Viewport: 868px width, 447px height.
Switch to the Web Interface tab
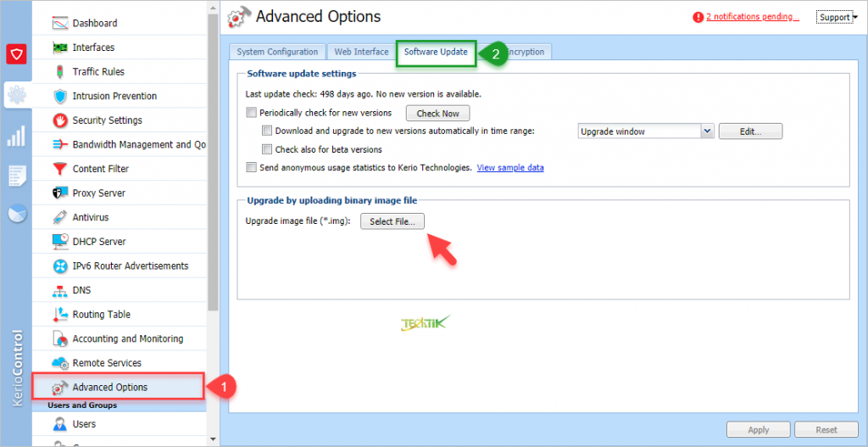[x=361, y=52]
